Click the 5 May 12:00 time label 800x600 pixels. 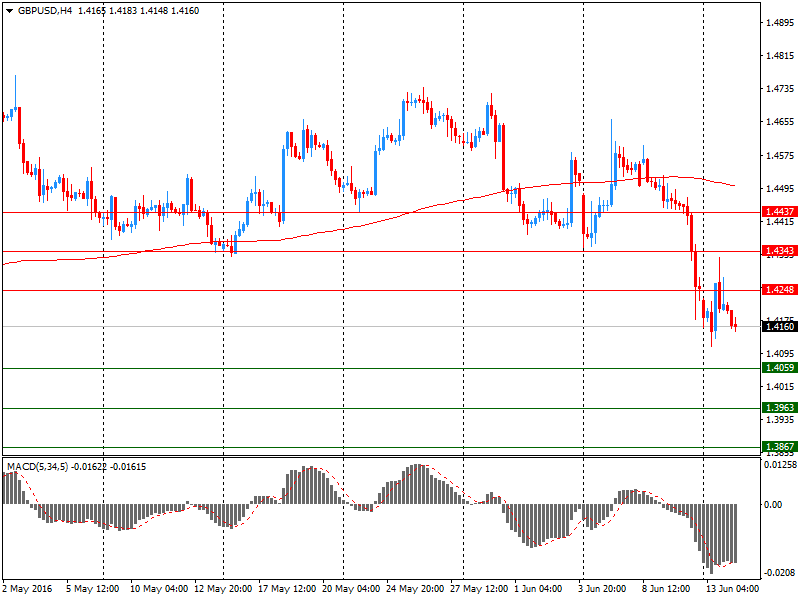(92, 588)
